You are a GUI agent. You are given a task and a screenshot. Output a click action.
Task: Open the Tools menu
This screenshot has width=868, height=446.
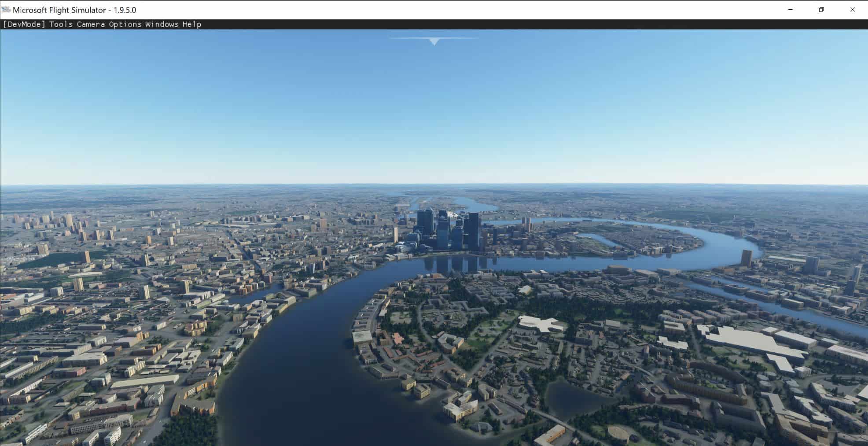(x=61, y=24)
